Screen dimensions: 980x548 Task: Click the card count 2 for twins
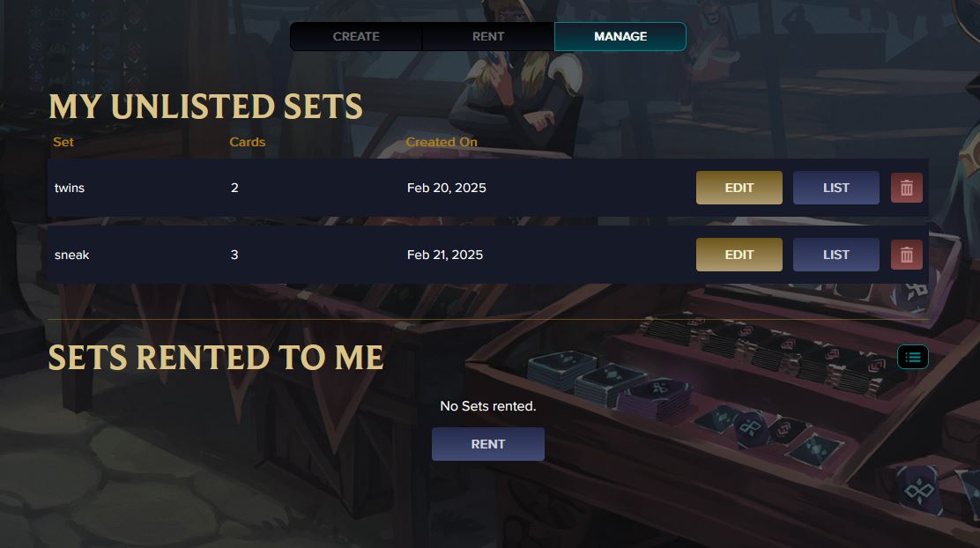(234, 188)
